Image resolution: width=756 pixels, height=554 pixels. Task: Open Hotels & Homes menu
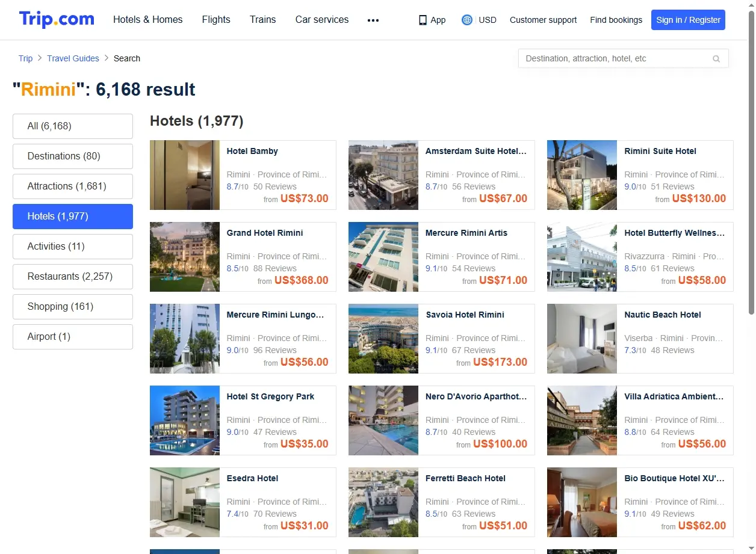148,20
